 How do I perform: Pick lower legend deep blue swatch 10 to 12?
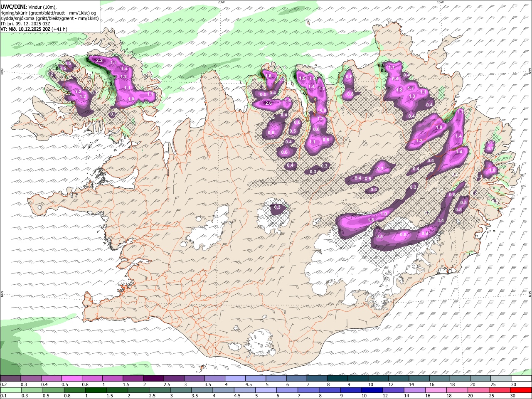[x=372, y=390]
